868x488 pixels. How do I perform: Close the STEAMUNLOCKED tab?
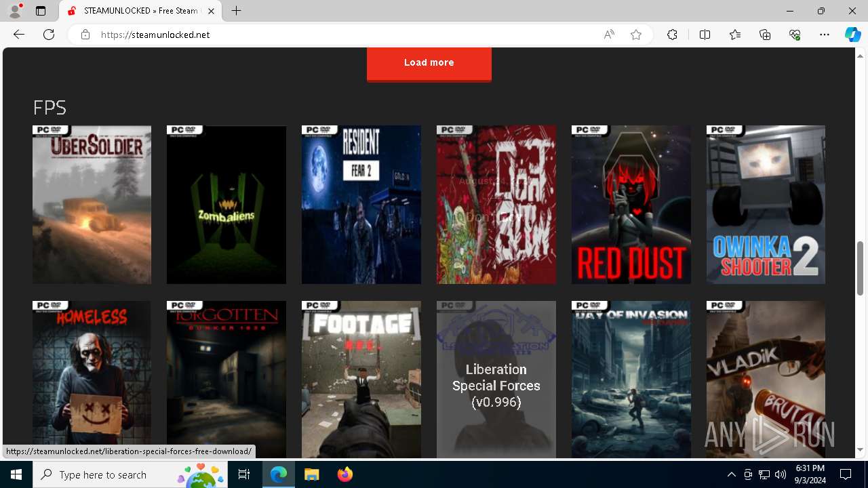(x=212, y=11)
